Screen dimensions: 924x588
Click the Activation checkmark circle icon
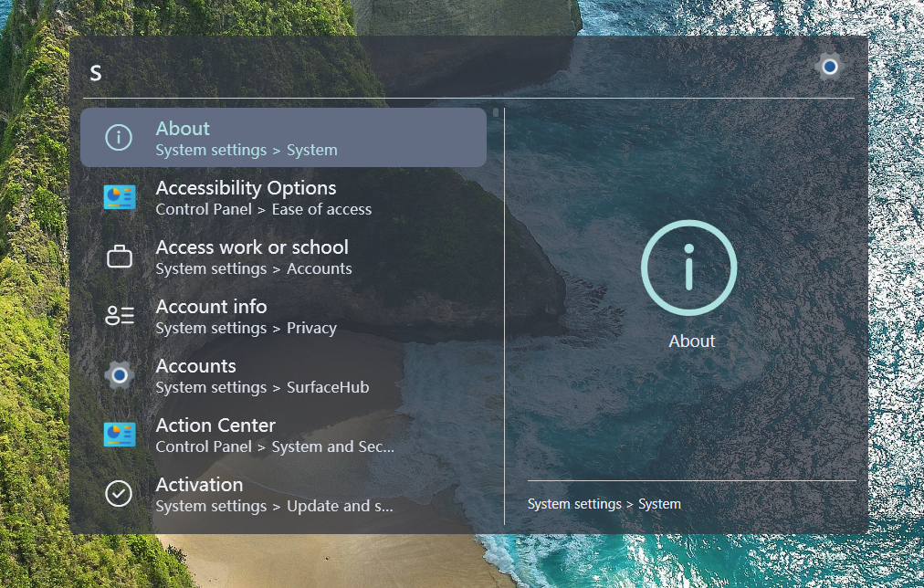[119, 494]
